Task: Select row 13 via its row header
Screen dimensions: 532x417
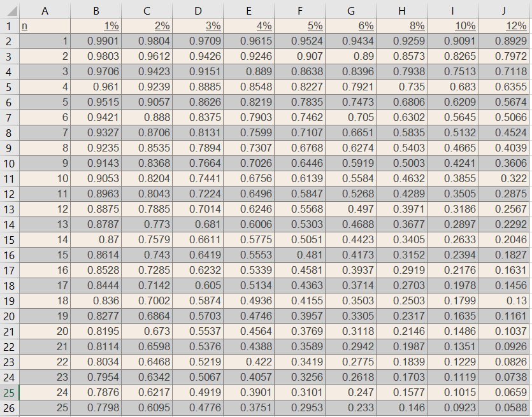Action: tap(8, 210)
